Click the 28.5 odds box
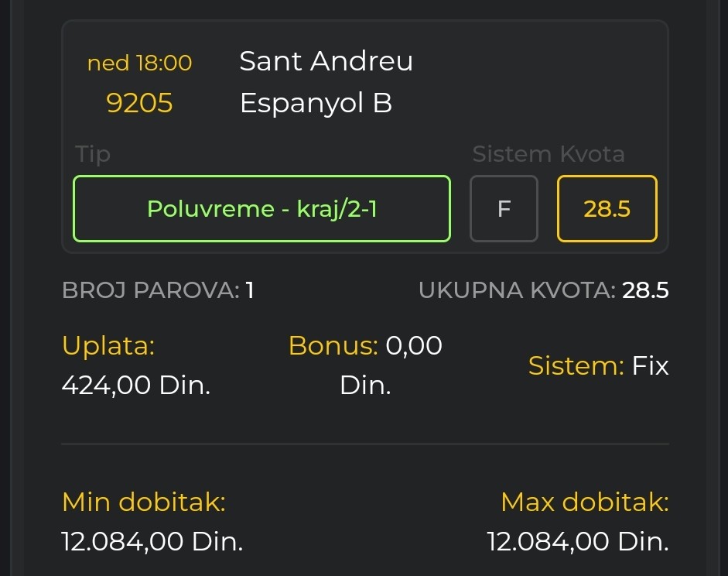The width and height of the screenshot is (728, 576). (607, 209)
